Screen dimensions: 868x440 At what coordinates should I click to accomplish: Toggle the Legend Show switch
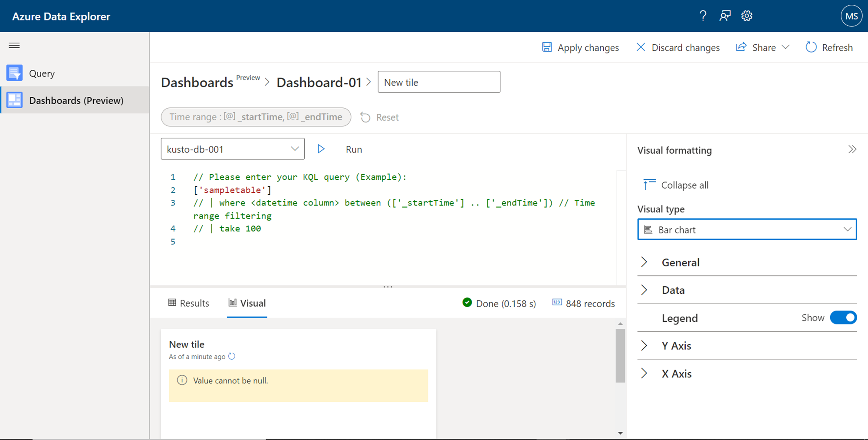843,318
